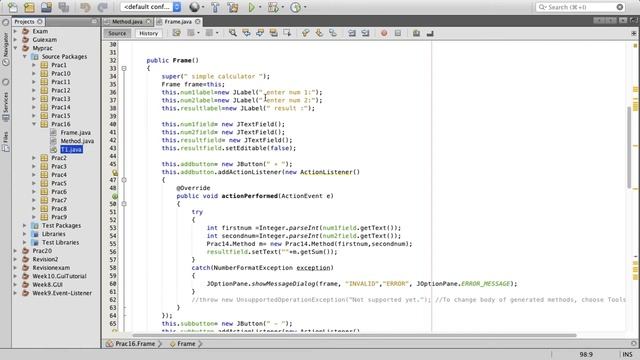The height and width of the screenshot is (360, 640).
Task: Open a project with Open Project icon
Action: point(46,7)
